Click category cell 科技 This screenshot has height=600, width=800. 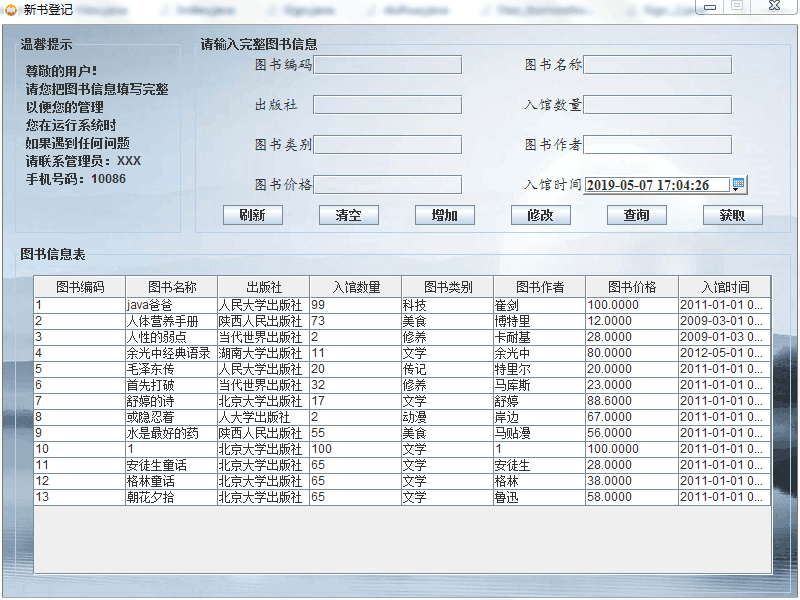[447, 305]
